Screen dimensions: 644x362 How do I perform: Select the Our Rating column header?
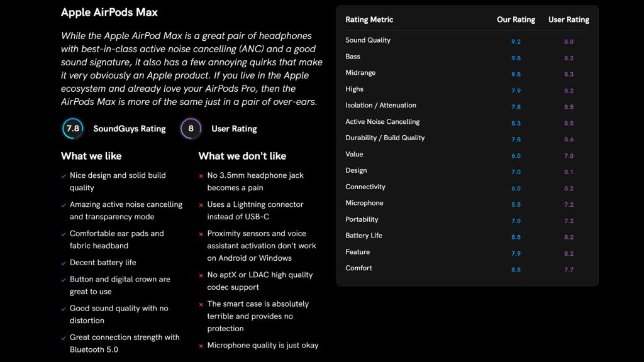[516, 19]
